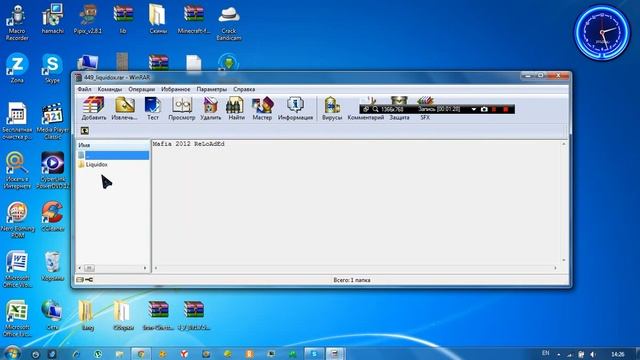Click the Добавить (Add) toolbar icon

[94, 109]
